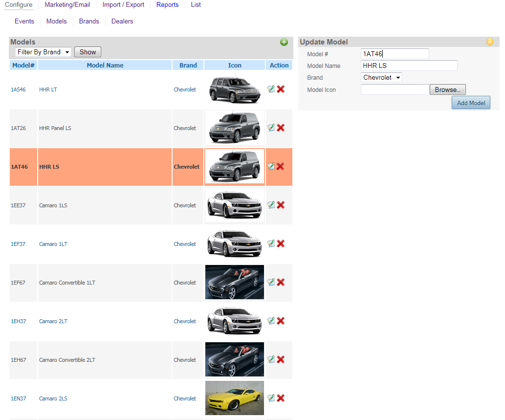Delete the Camaro 1LT model
Viewport: 505px width, 420px height.
click(x=281, y=243)
